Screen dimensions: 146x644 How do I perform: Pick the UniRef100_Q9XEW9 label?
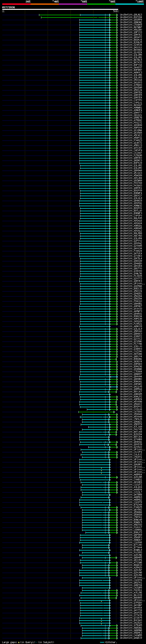pyautogui.click(x=131, y=87)
